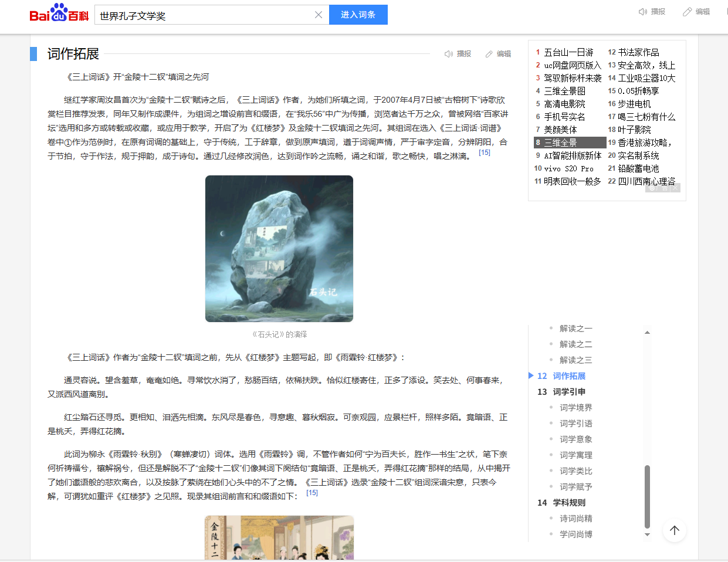This screenshot has width=728, height=562.
Task: Open citation reference [15] after first paragraph
Action: coord(485,153)
